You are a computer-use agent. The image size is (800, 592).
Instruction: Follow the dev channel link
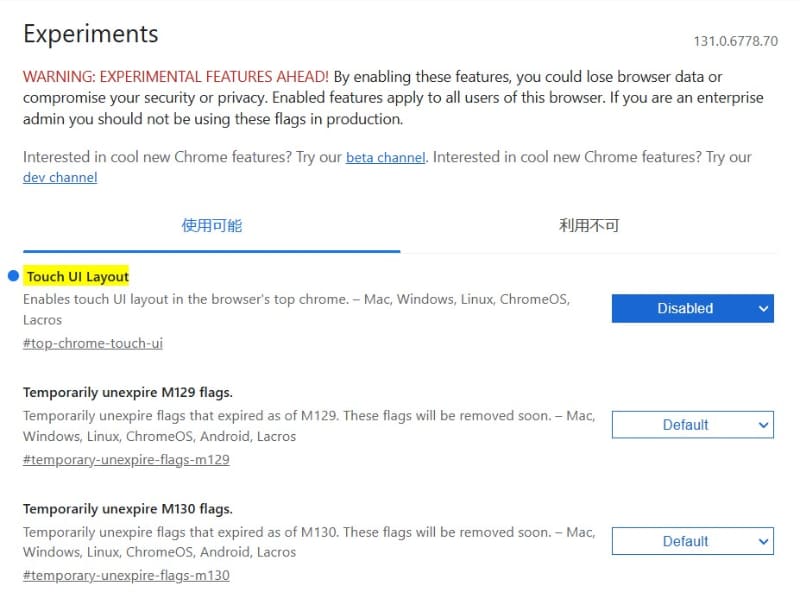(59, 177)
